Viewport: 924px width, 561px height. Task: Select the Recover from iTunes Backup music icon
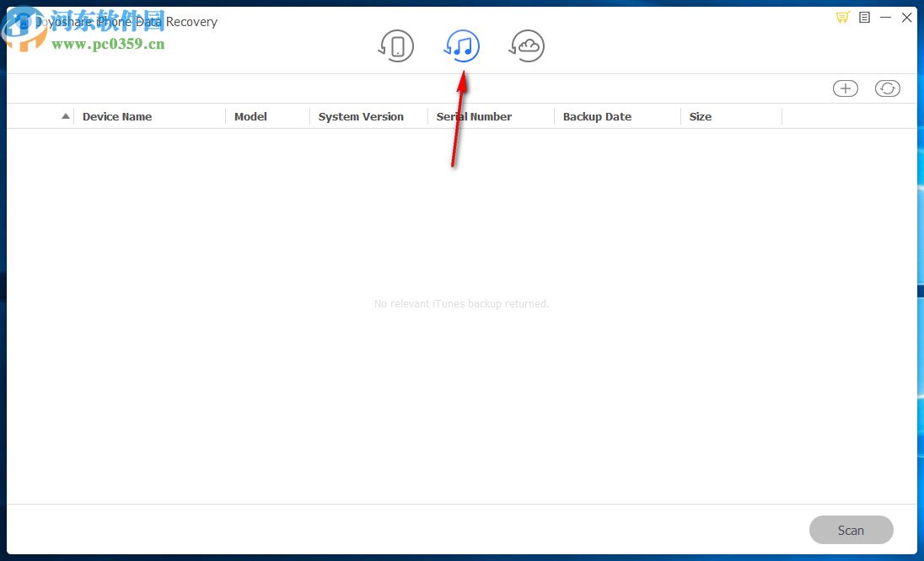(x=462, y=45)
